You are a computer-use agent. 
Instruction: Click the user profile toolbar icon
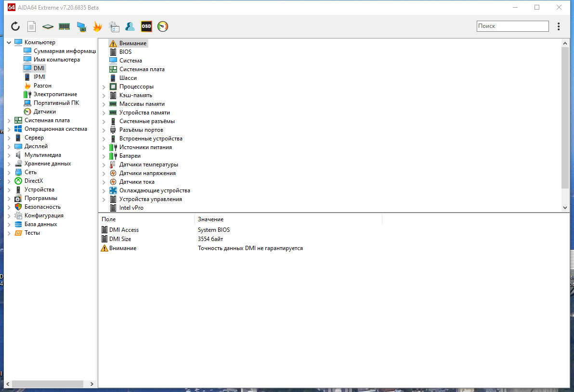(130, 26)
